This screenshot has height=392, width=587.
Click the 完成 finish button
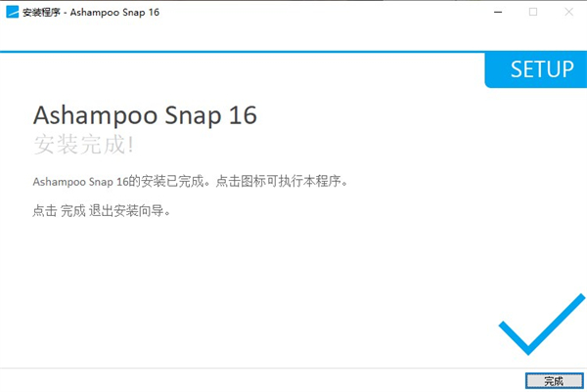pyautogui.click(x=554, y=381)
